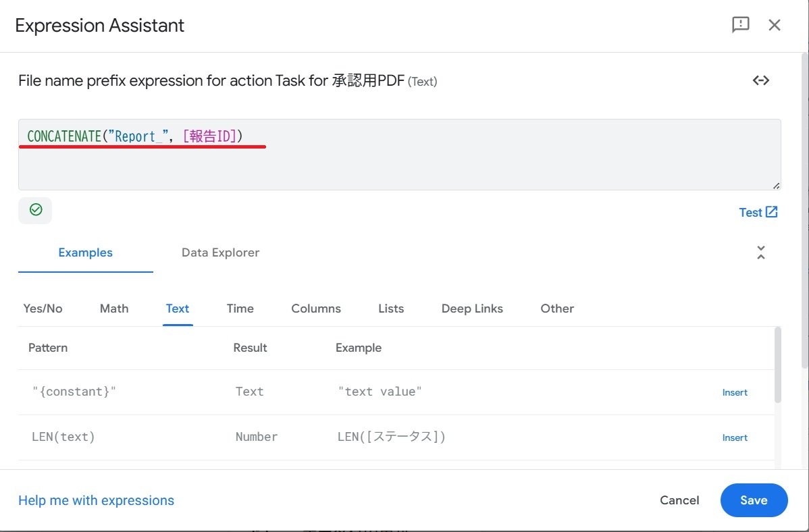Screen dimensions: 809x532
Task: Select the Text examples category
Action: point(178,309)
